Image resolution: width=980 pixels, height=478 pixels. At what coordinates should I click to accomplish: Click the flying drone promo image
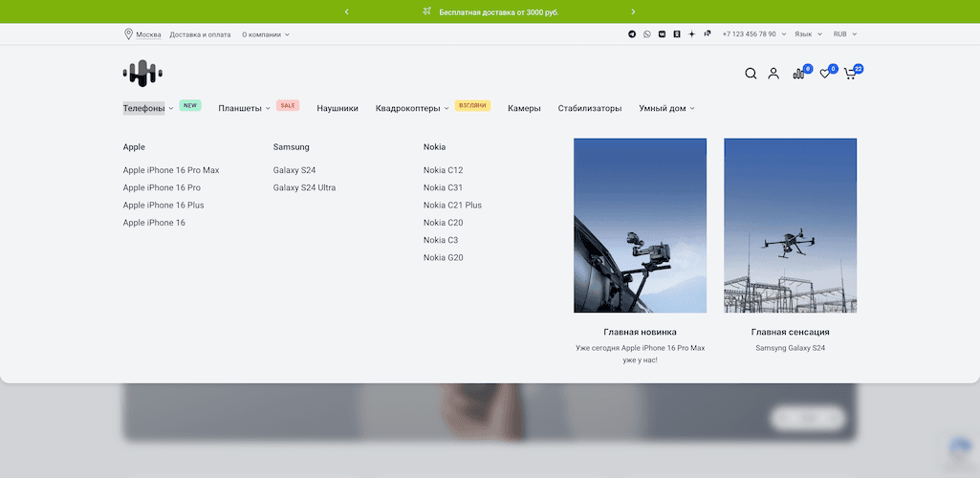(791, 226)
